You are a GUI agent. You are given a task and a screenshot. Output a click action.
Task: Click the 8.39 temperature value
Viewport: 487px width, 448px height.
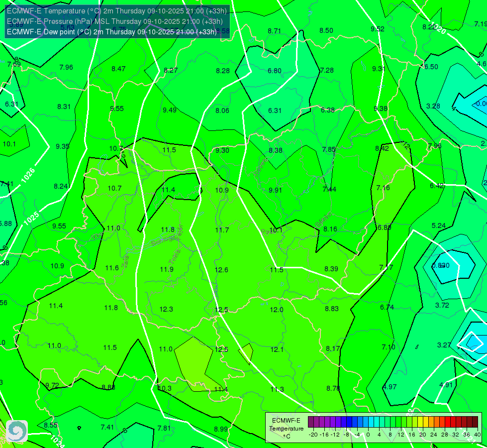click(x=331, y=269)
